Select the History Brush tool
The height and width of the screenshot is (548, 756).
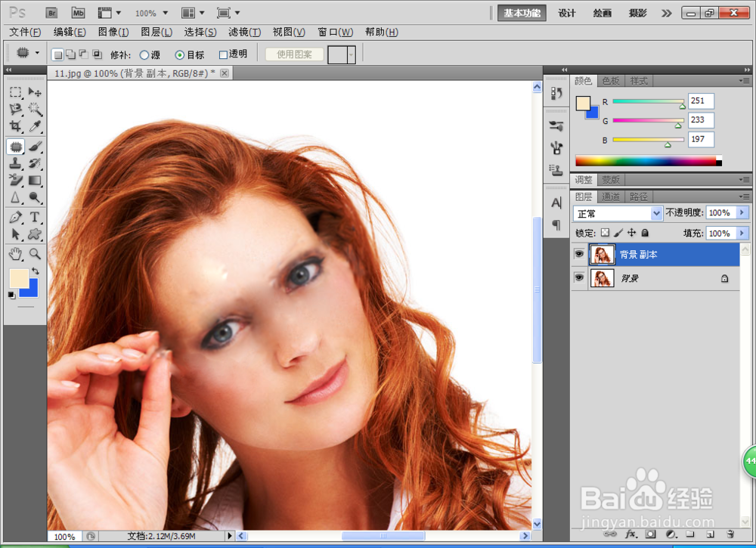coord(35,163)
